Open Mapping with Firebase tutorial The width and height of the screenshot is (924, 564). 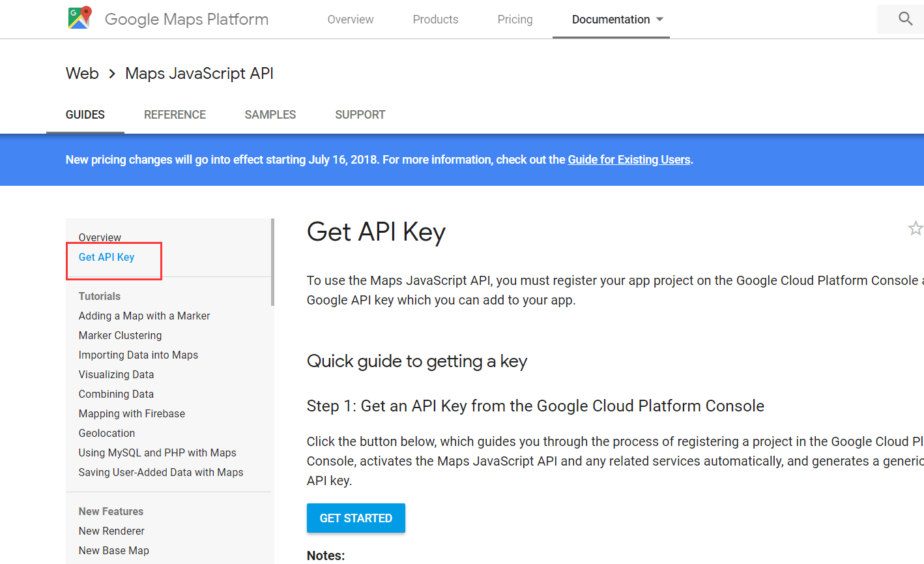[x=132, y=413]
